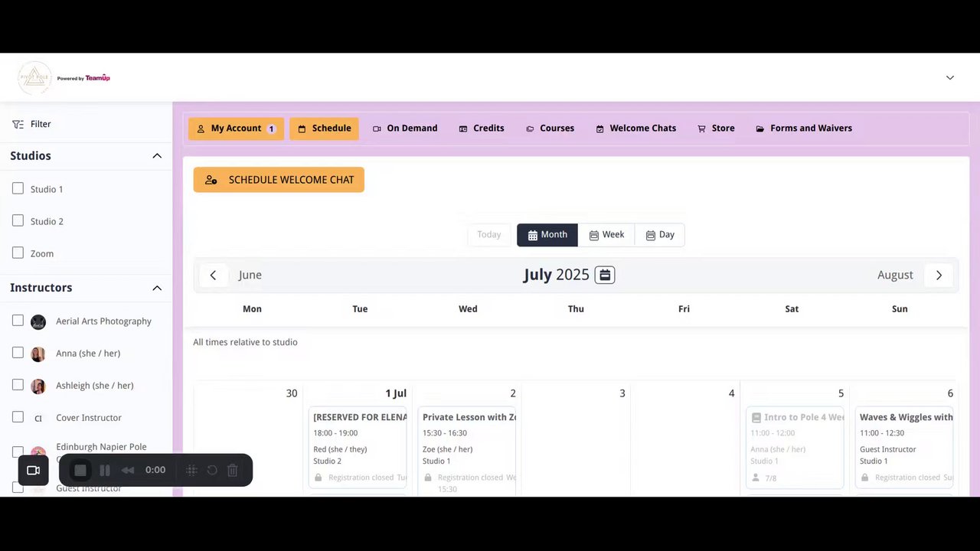The image size is (980, 551).
Task: Delete the recording via trash icon
Action: [233, 470]
